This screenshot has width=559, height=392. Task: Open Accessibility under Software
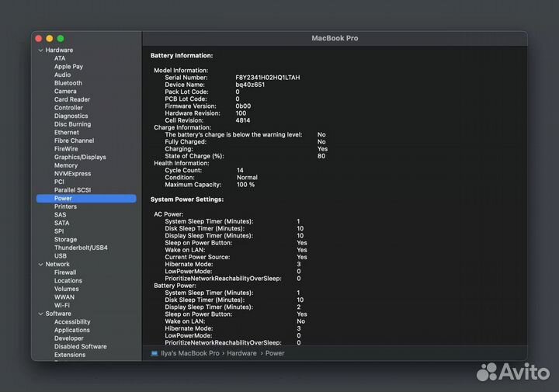click(72, 322)
